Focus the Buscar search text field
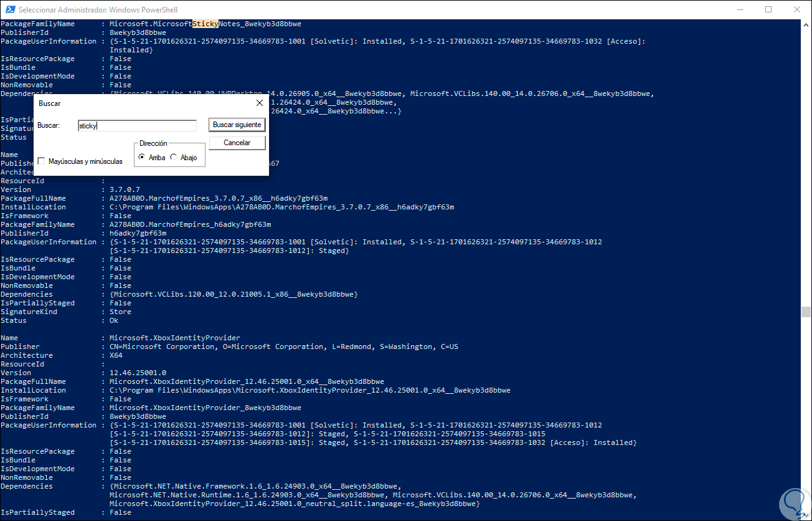 [x=137, y=125]
